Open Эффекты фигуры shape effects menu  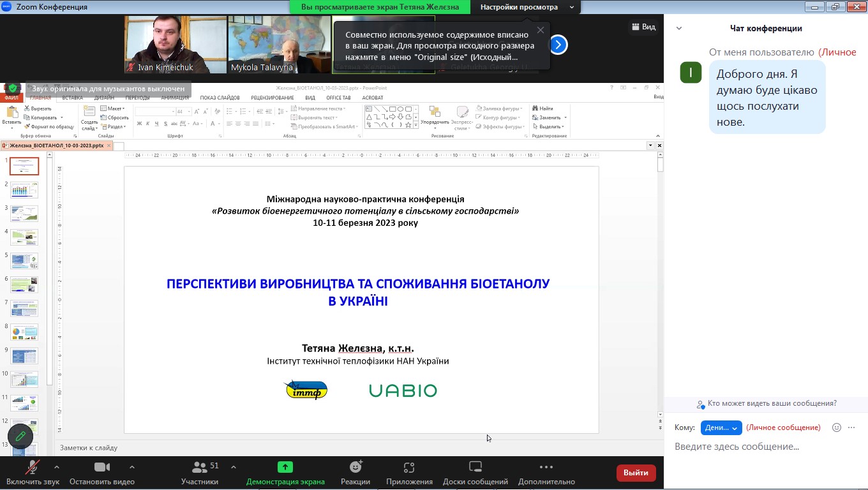pos(500,126)
